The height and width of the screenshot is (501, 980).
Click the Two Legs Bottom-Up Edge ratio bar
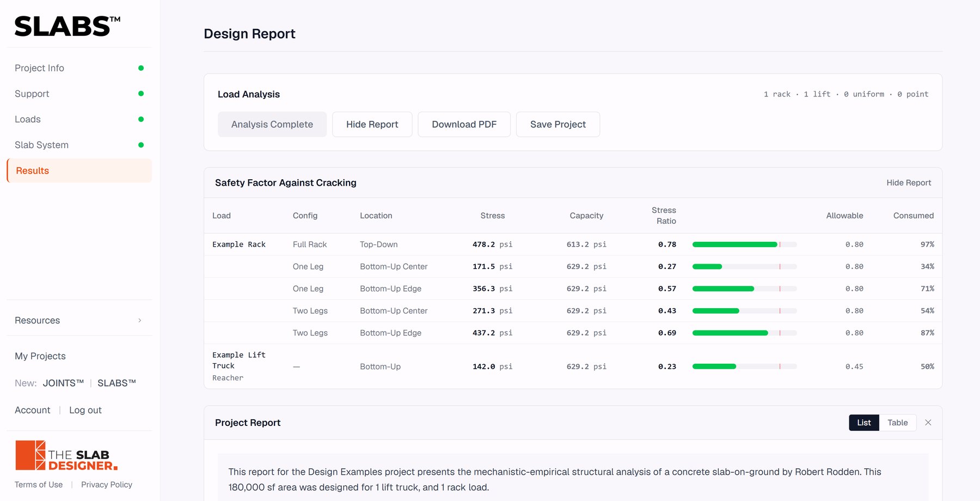click(744, 333)
